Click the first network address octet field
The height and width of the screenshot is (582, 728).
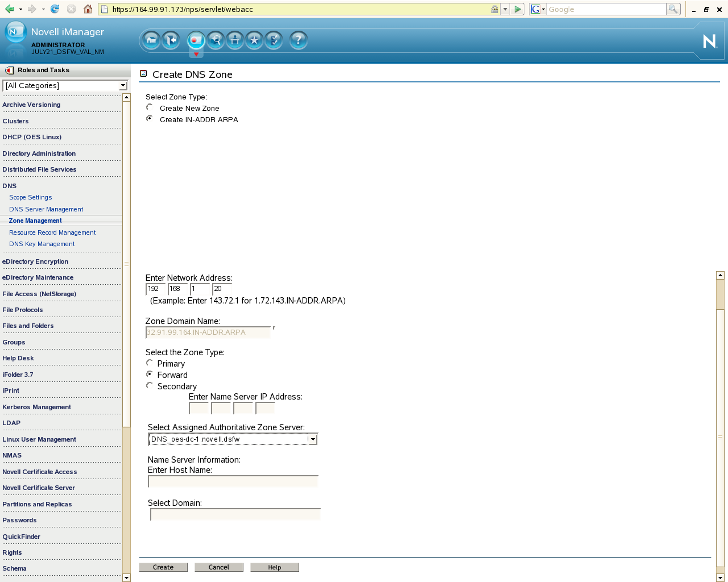pos(156,289)
